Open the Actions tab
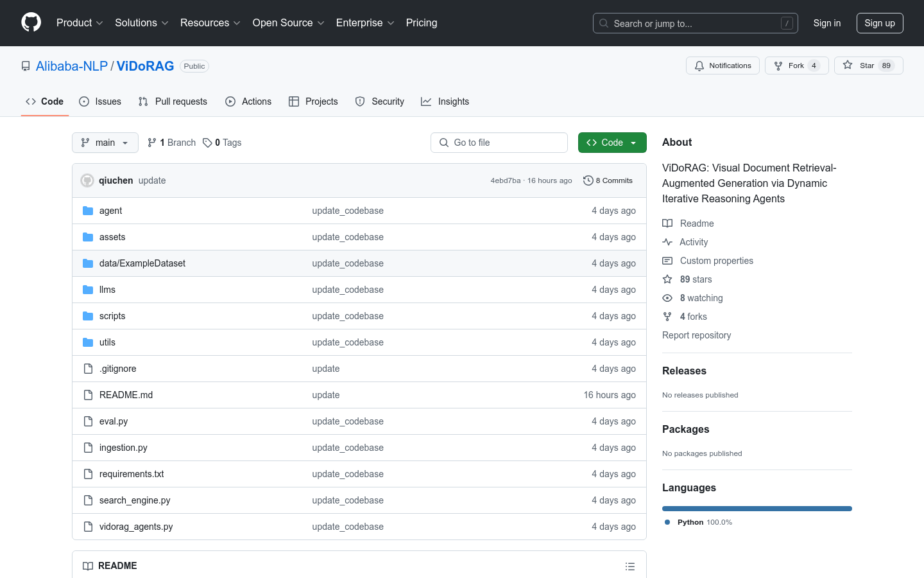 pyautogui.click(x=248, y=101)
